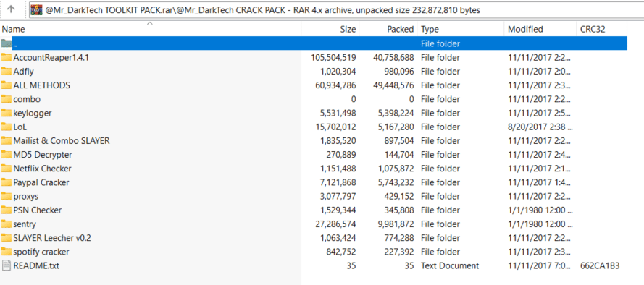Click the Adfly folder icon

pos(7,72)
